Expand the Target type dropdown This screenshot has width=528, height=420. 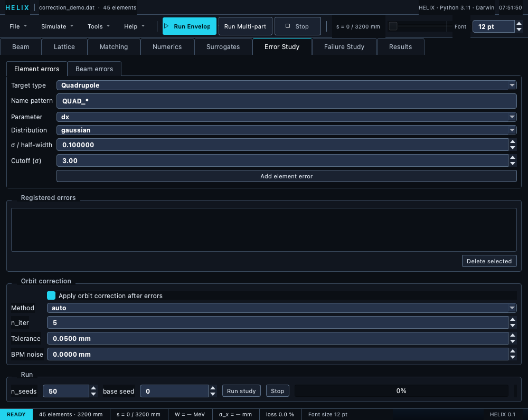[x=286, y=85]
